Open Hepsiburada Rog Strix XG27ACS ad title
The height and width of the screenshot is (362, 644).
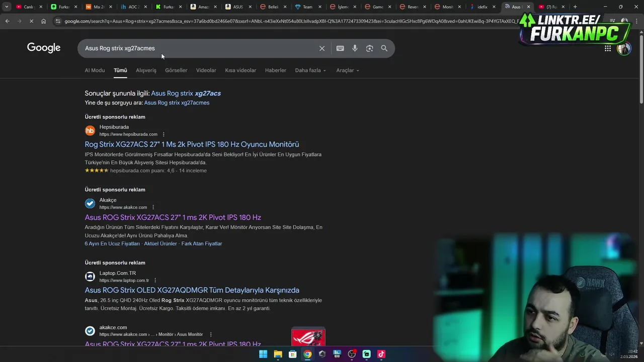[x=192, y=144]
